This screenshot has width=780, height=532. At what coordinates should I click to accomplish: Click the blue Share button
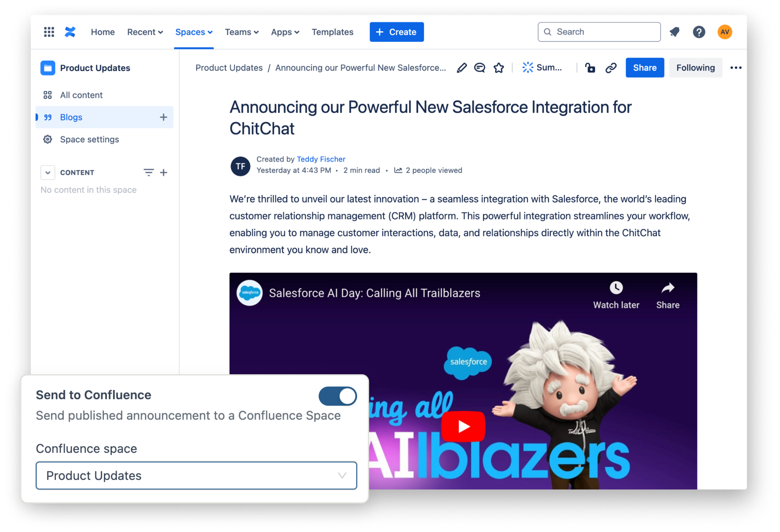coord(645,67)
